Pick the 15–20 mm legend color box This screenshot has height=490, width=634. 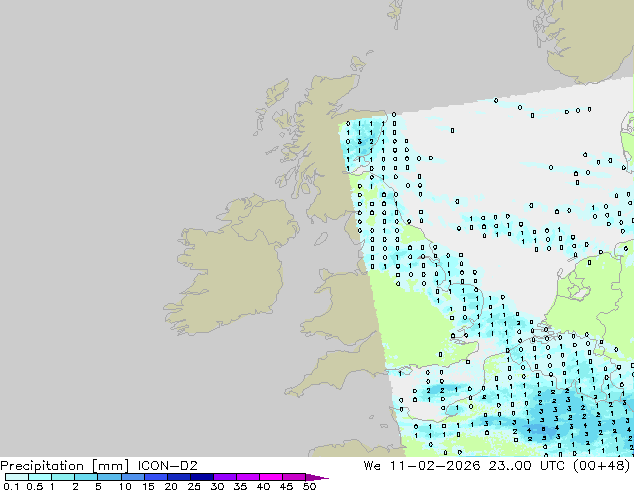155,477
